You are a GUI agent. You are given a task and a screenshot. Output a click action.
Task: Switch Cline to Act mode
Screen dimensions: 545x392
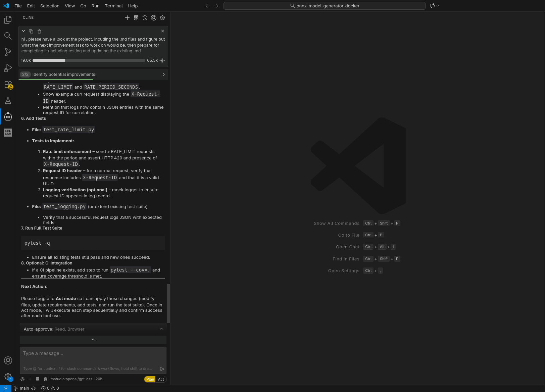pyautogui.click(x=161, y=379)
